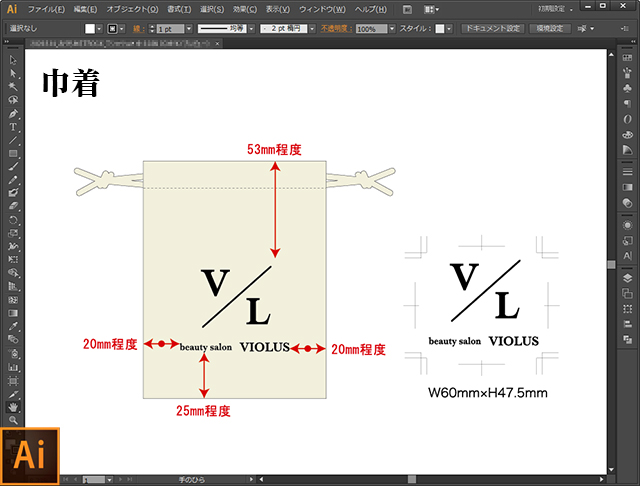The image size is (640, 486).
Task: Select the Gradient tool
Action: tap(13, 313)
